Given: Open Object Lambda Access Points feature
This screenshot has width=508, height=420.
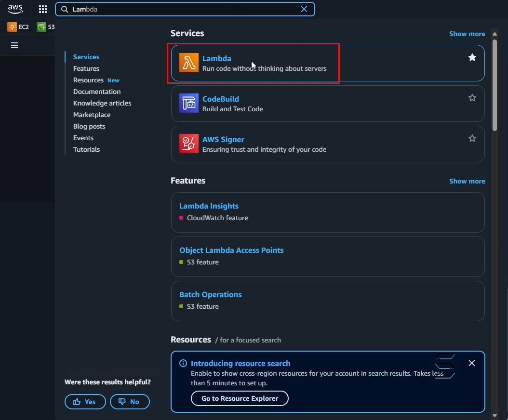Looking at the screenshot, I should click(x=231, y=250).
